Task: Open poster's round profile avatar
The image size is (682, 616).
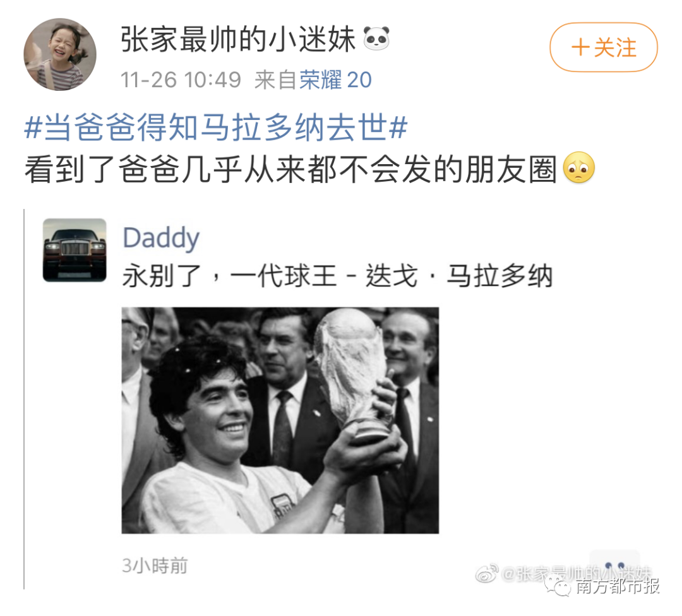Action: click(x=59, y=54)
